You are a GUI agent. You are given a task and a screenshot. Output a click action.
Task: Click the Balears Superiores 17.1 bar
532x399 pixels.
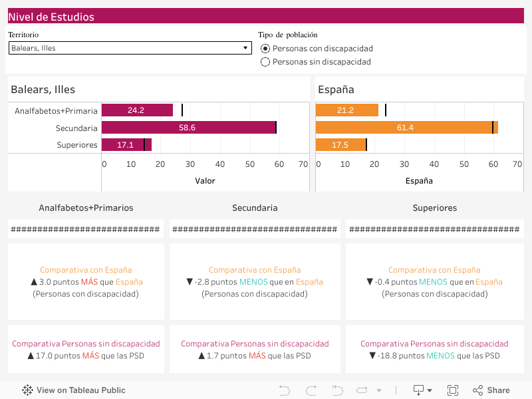point(126,145)
